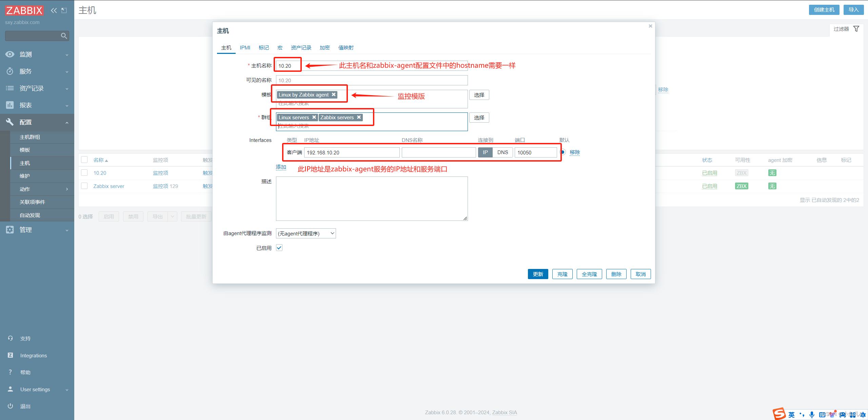Switch to the Inventory tab (资产记录)
Image resolution: width=868 pixels, height=420 pixels.
[x=301, y=48]
